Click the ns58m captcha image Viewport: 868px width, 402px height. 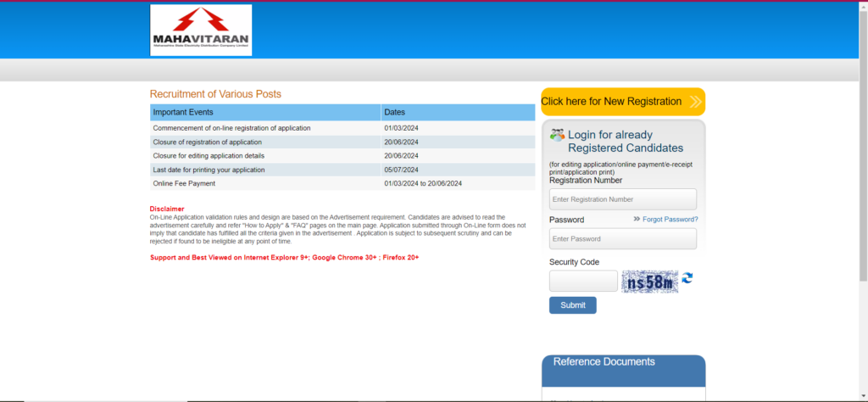click(x=650, y=282)
